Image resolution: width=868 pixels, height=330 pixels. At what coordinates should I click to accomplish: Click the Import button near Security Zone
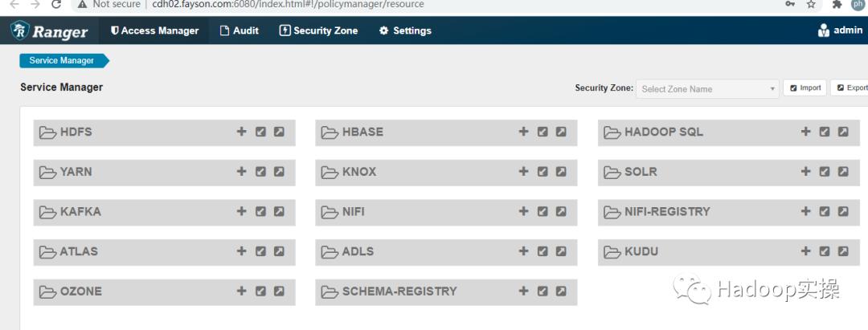tap(805, 88)
